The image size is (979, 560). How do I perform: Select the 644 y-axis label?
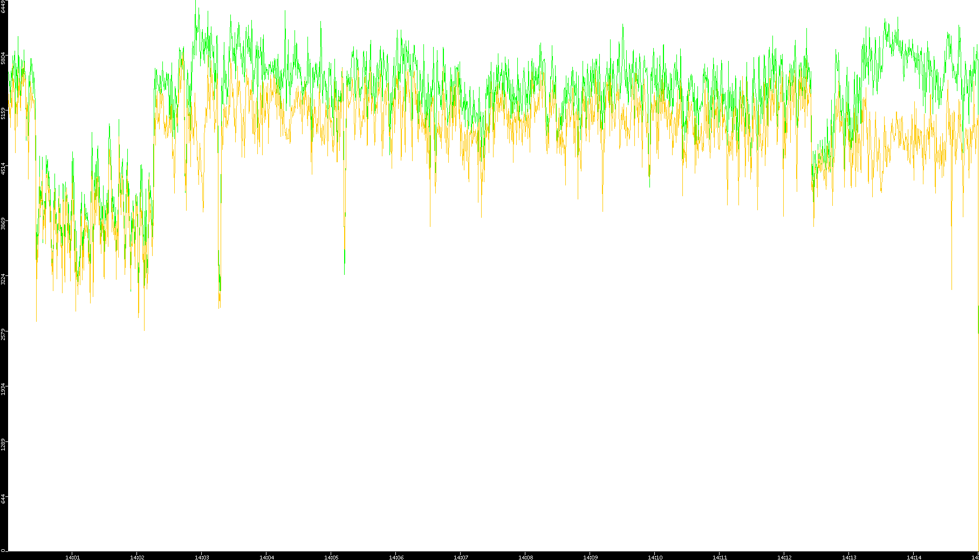pos(4,499)
